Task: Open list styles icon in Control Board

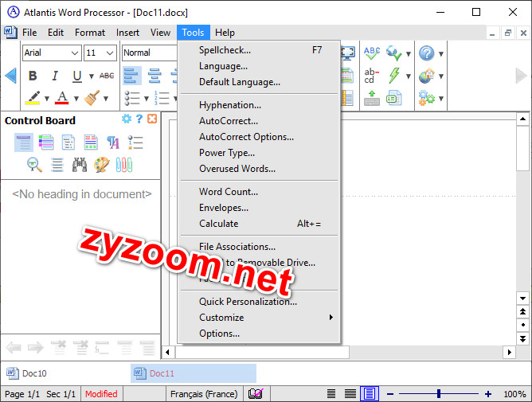Action: point(135,142)
